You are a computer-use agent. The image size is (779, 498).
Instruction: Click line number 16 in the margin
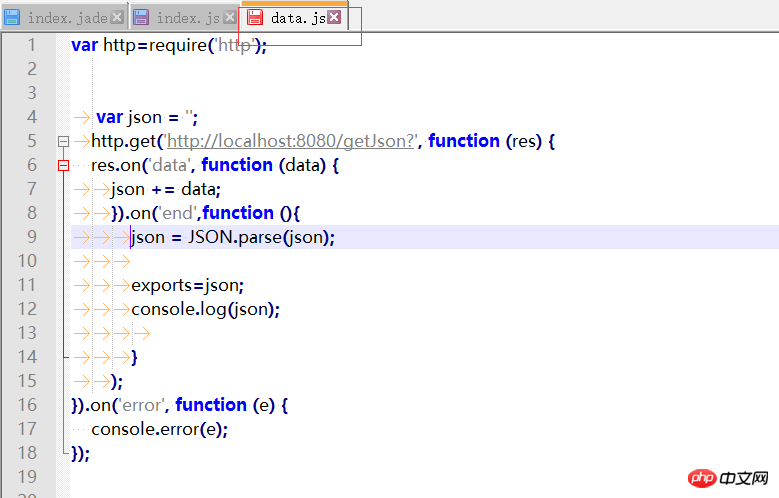pyautogui.click(x=27, y=405)
